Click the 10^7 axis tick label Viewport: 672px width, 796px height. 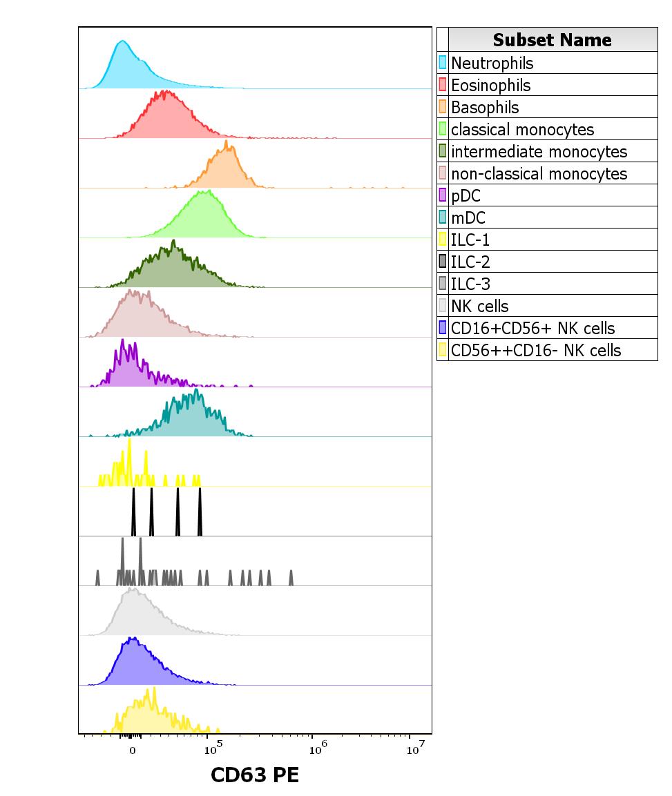416,748
